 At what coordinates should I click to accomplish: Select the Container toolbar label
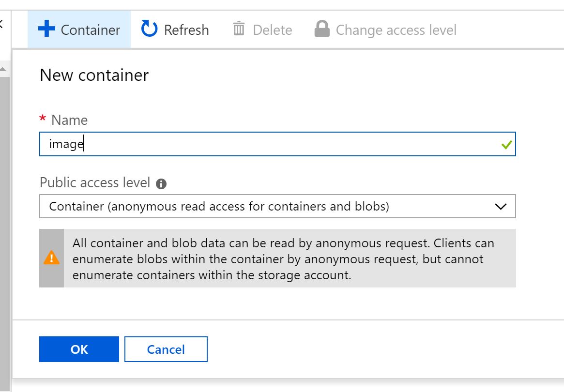[x=91, y=30]
